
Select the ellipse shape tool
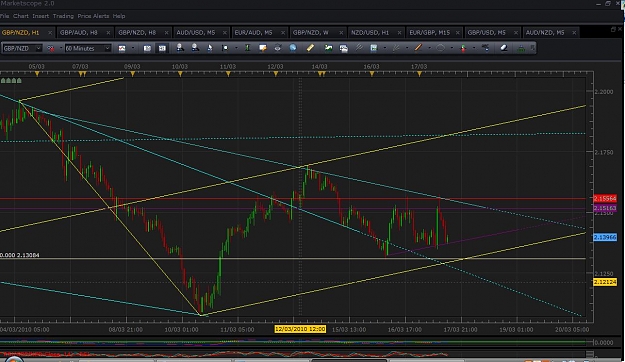pyautogui.click(x=441, y=48)
